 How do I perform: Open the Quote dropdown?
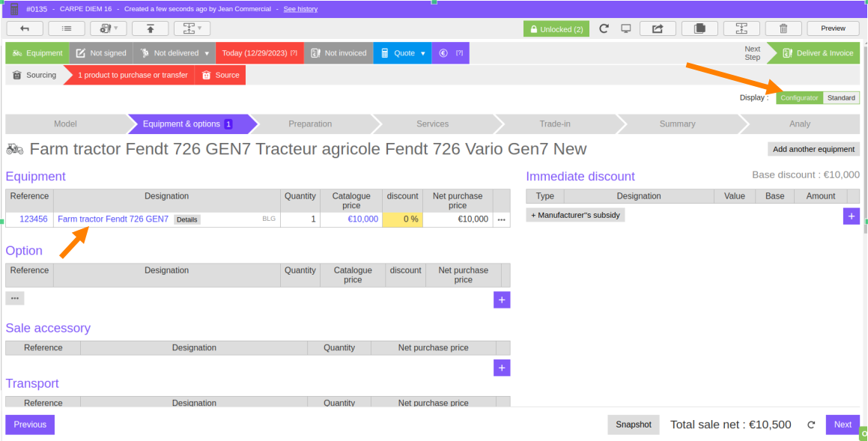coord(403,53)
